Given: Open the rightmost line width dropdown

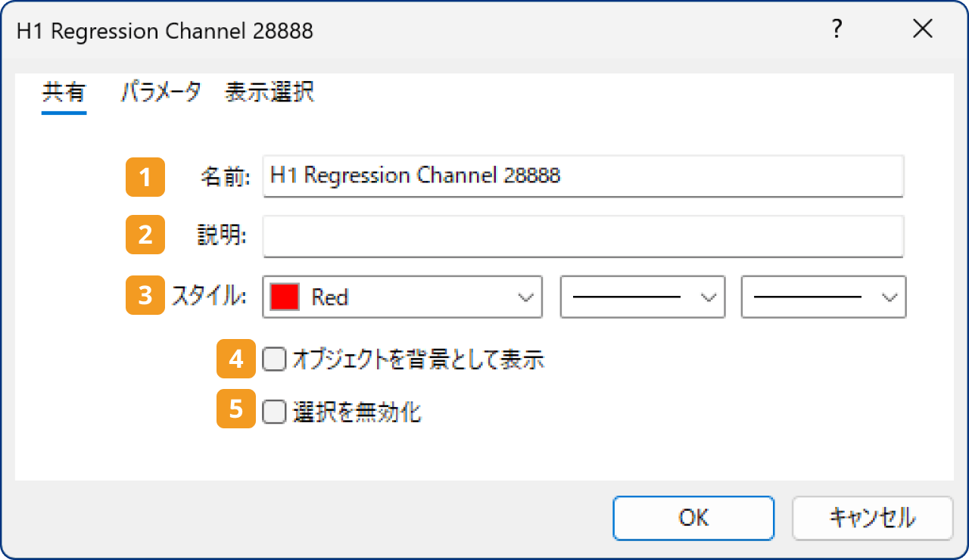Looking at the screenshot, I should point(824,297).
